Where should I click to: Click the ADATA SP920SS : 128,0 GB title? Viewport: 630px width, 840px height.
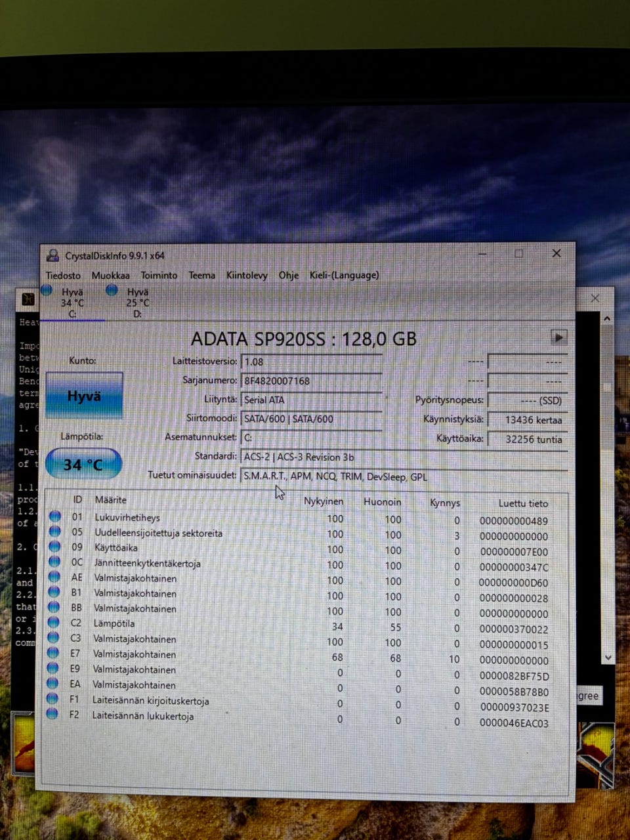click(x=304, y=339)
